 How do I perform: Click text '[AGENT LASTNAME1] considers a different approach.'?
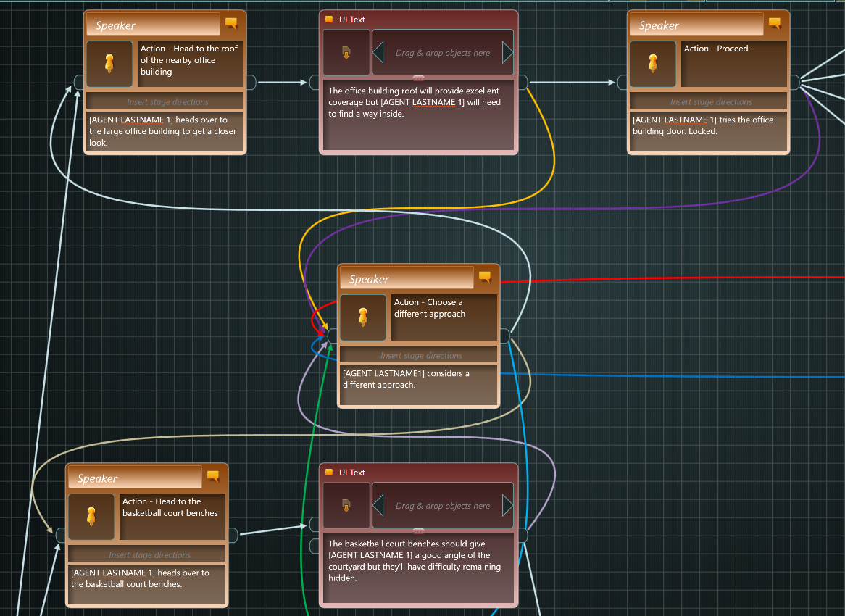pyautogui.click(x=406, y=379)
